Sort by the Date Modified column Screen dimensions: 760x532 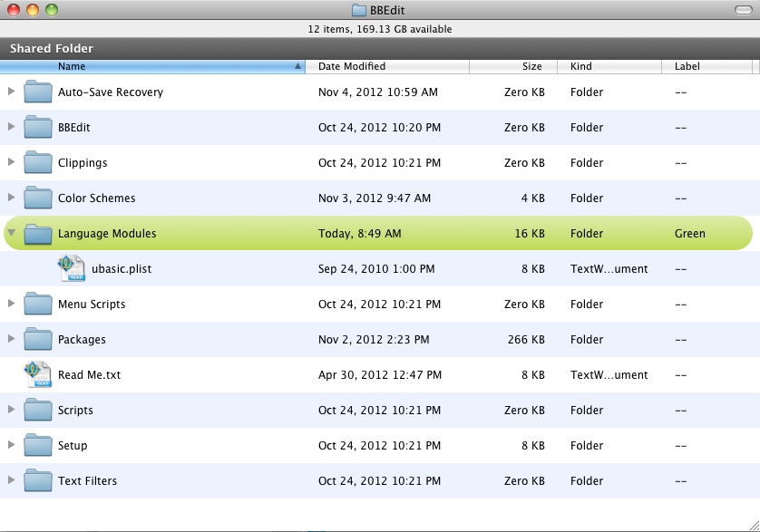tap(387, 66)
